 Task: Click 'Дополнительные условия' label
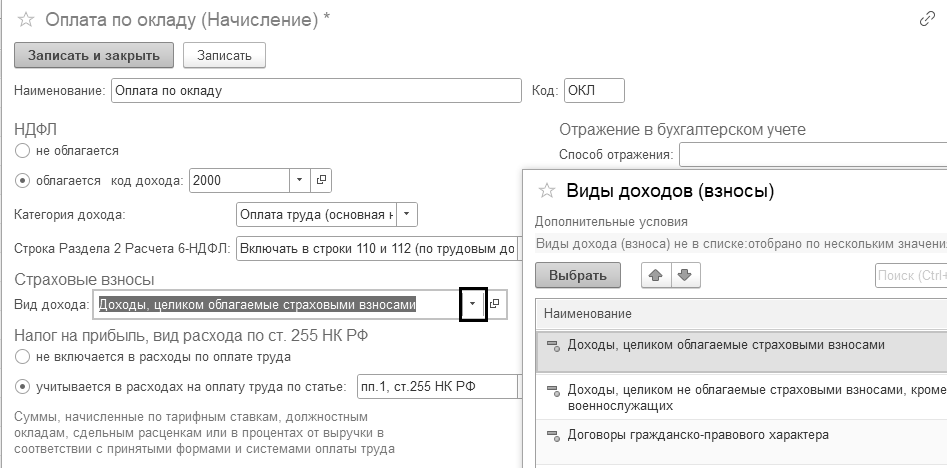[x=611, y=222]
